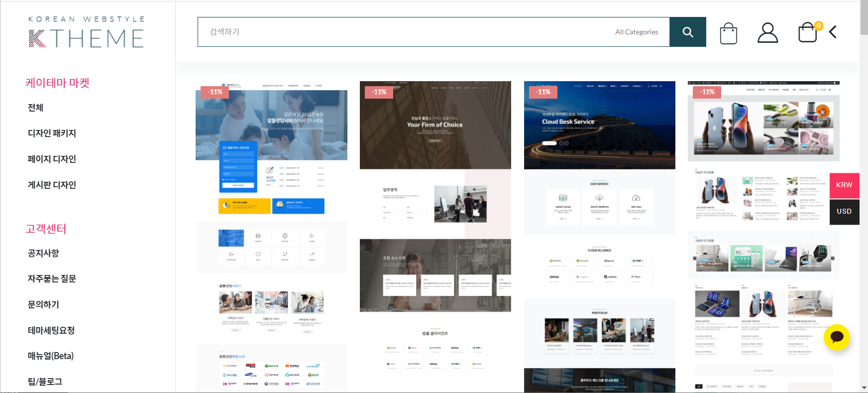Click the left chevron arrow in header

[833, 32]
